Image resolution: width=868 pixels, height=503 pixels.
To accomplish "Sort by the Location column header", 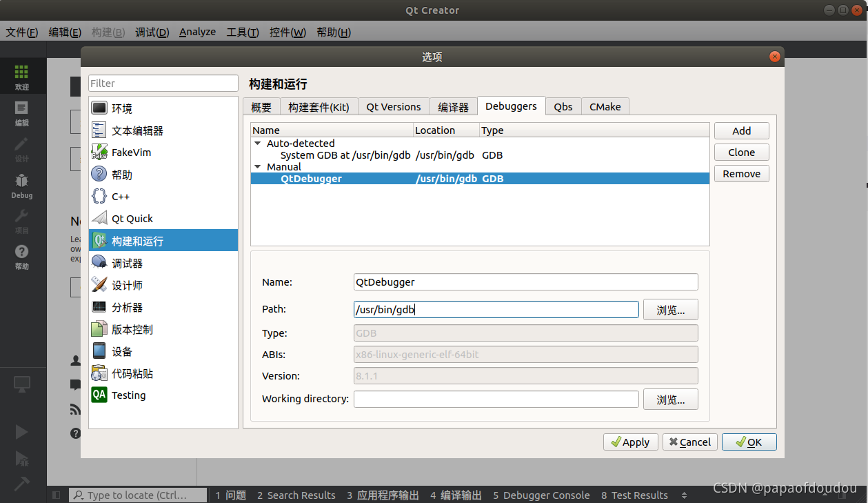I will click(x=446, y=130).
